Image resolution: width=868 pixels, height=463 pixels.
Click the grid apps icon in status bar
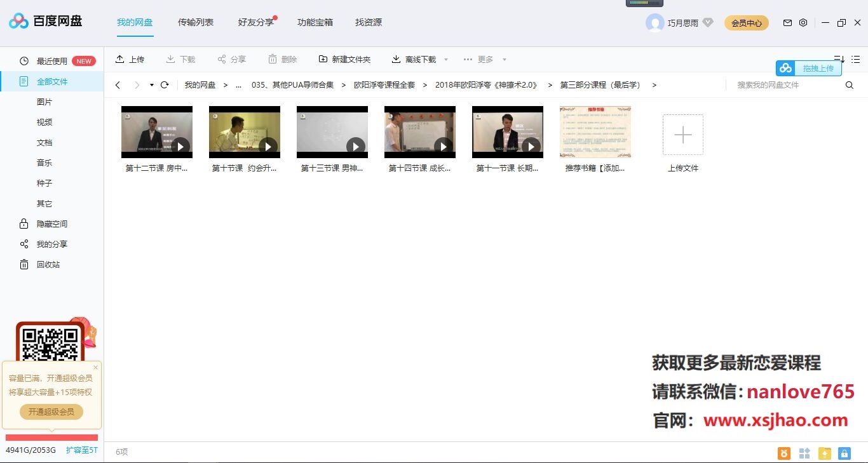[804, 453]
